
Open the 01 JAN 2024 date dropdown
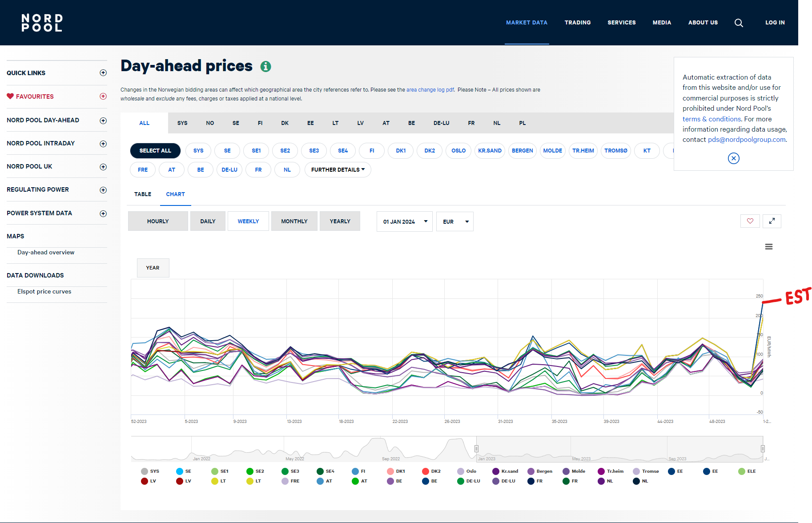[x=405, y=221]
